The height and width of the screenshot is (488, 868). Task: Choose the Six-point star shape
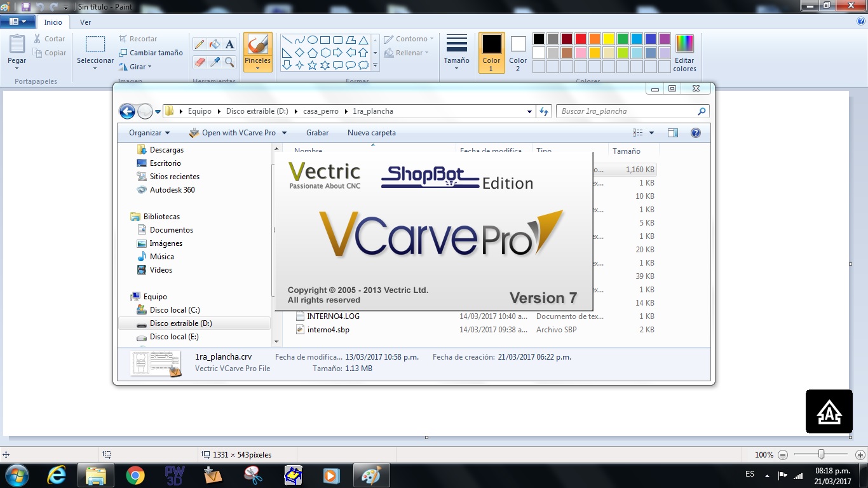click(325, 65)
